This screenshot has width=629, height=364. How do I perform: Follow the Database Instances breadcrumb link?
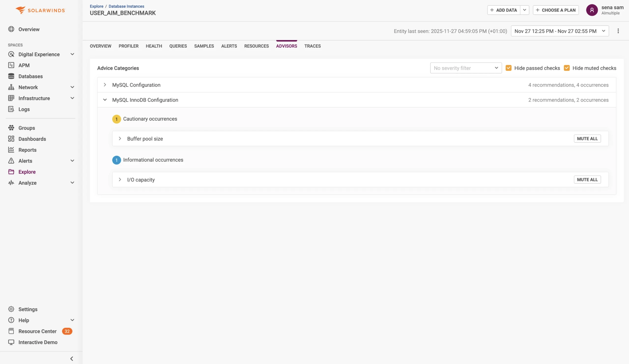coord(126,6)
